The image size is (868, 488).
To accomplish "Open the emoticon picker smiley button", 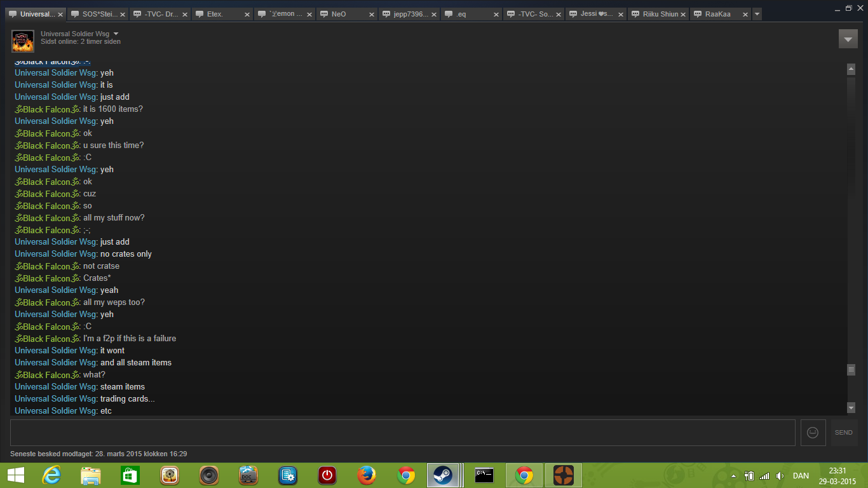I will click(813, 432).
